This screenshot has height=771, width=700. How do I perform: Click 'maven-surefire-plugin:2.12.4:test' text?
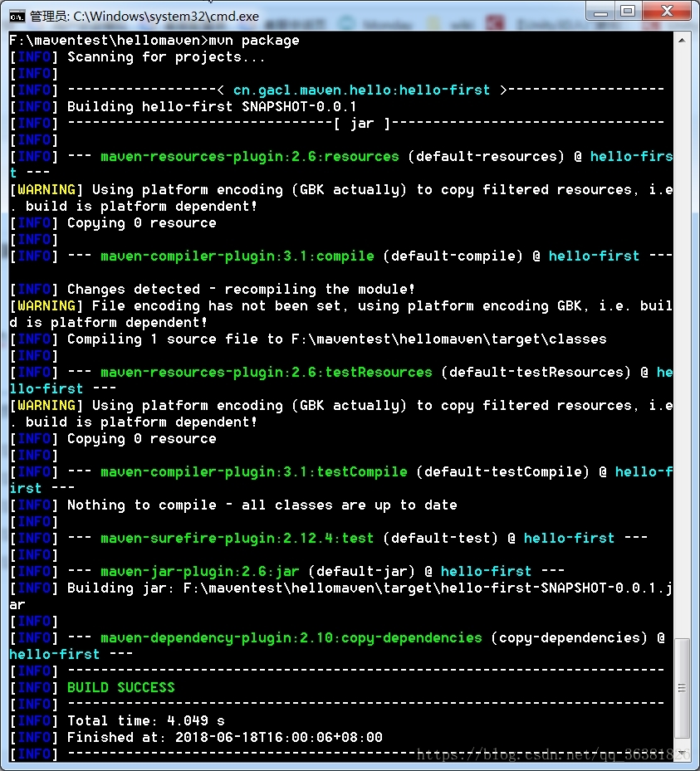pos(237,539)
